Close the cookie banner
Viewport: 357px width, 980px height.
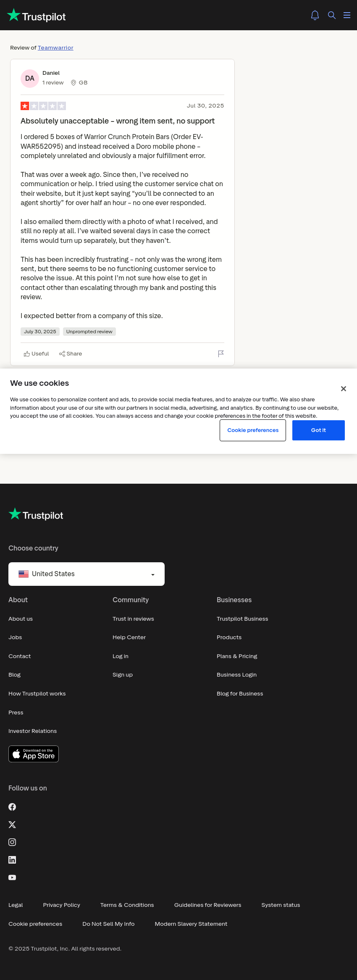[344, 389]
